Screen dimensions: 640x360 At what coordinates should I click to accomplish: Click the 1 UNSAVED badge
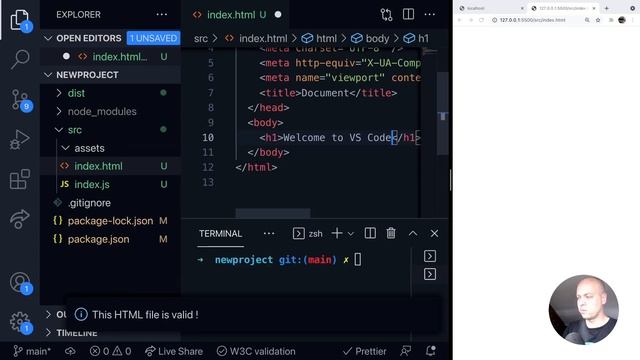point(153,38)
